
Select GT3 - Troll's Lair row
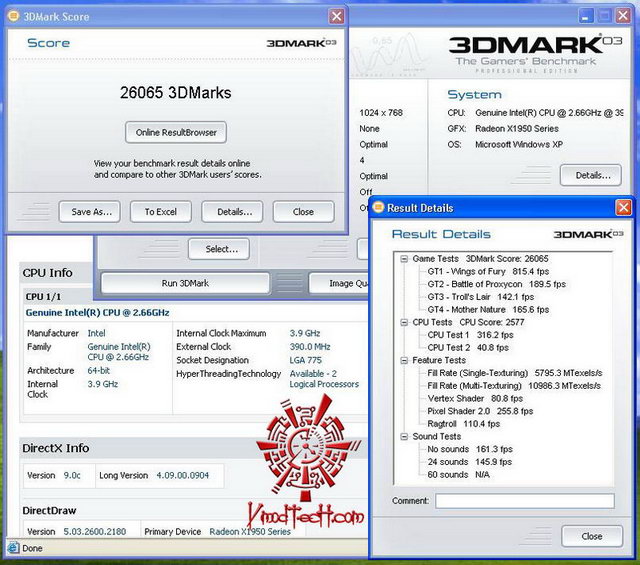[x=480, y=297]
